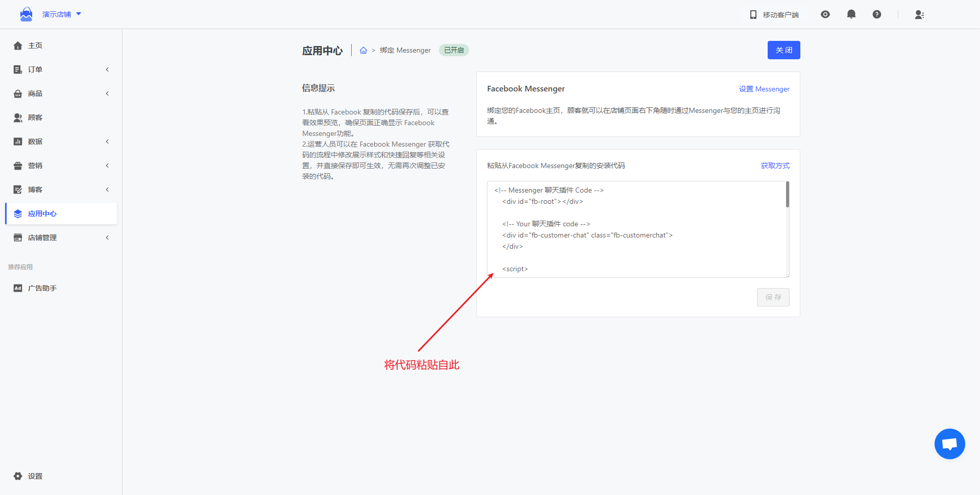Click the store logo icon in header
Image resolution: width=980 pixels, height=495 pixels.
26,14
